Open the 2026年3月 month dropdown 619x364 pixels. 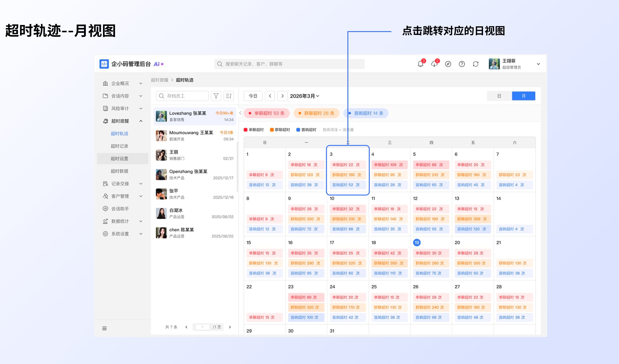point(305,96)
